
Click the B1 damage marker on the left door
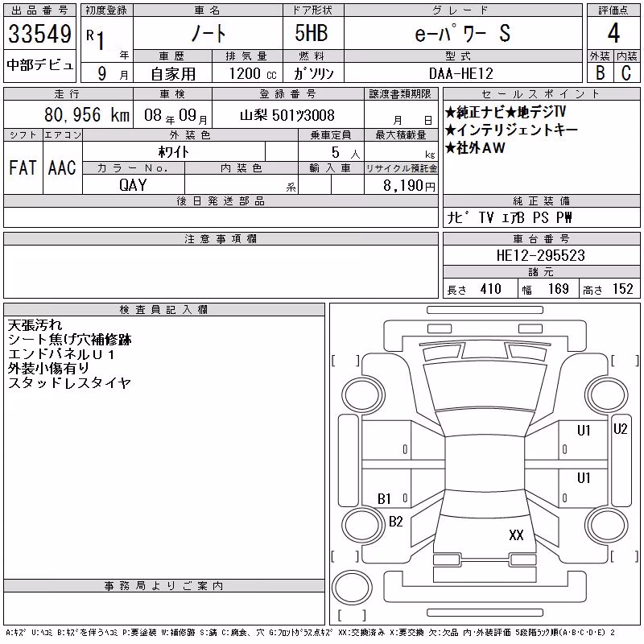tap(384, 499)
